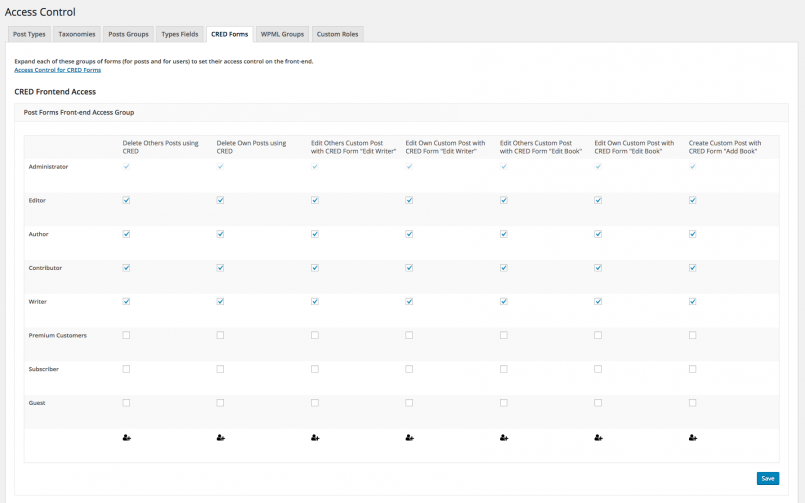This screenshot has width=805, height=503.
Task: Uncheck Contributor Edit Others Custom Post "Edit Book"
Action: point(504,268)
